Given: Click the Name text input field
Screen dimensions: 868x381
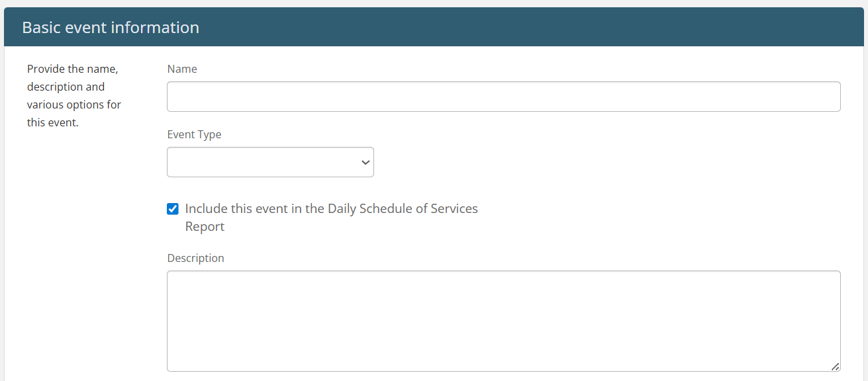Looking at the screenshot, I should (503, 97).
